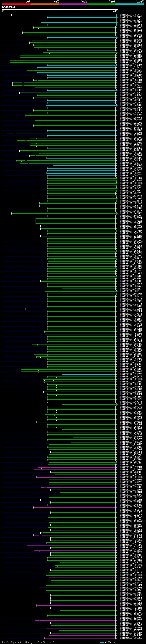Select the UniRef100_A8QAI2 label
The width and height of the screenshot is (146, 644).
tap(131, 291)
